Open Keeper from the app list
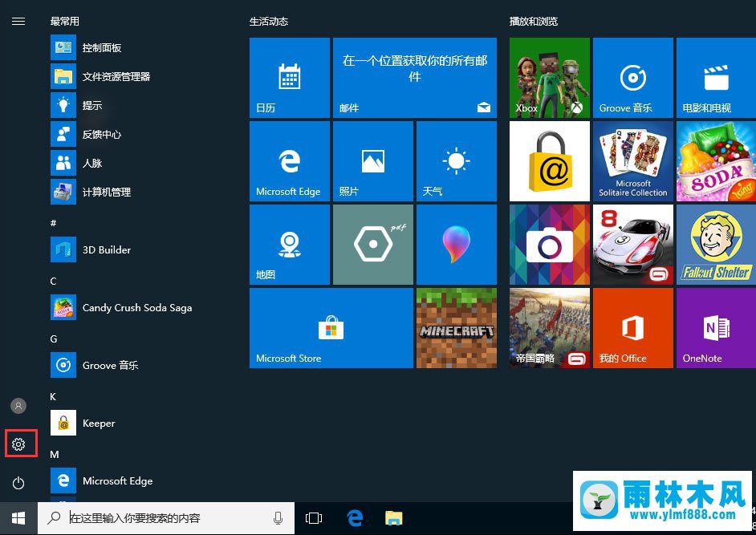This screenshot has width=756, height=535. pos(83,424)
